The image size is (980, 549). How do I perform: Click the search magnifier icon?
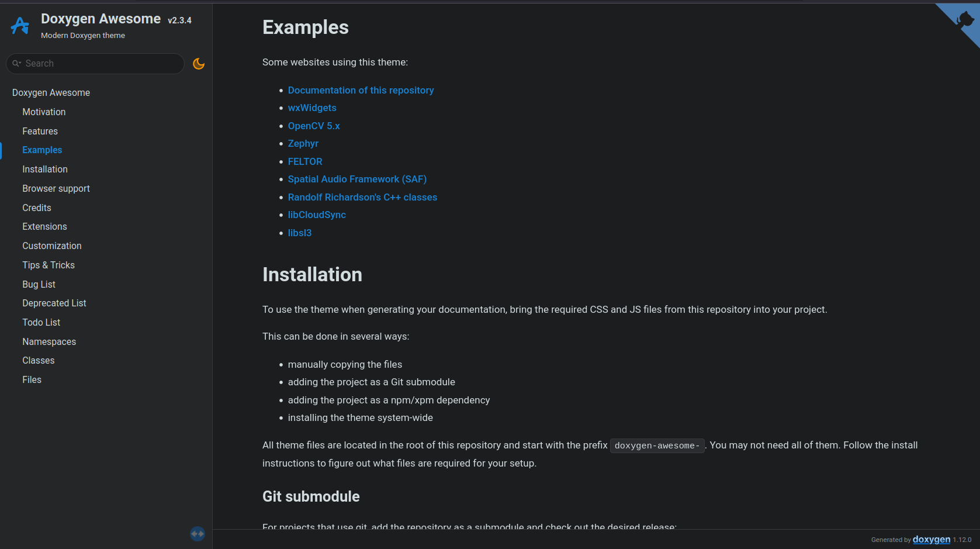click(16, 64)
